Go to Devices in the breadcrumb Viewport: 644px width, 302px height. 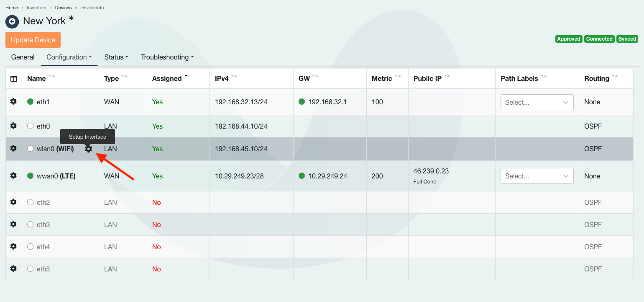[x=63, y=8]
